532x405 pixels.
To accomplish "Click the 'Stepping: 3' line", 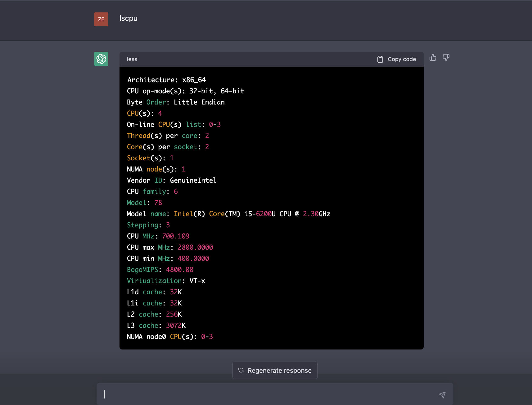I will [x=148, y=225].
